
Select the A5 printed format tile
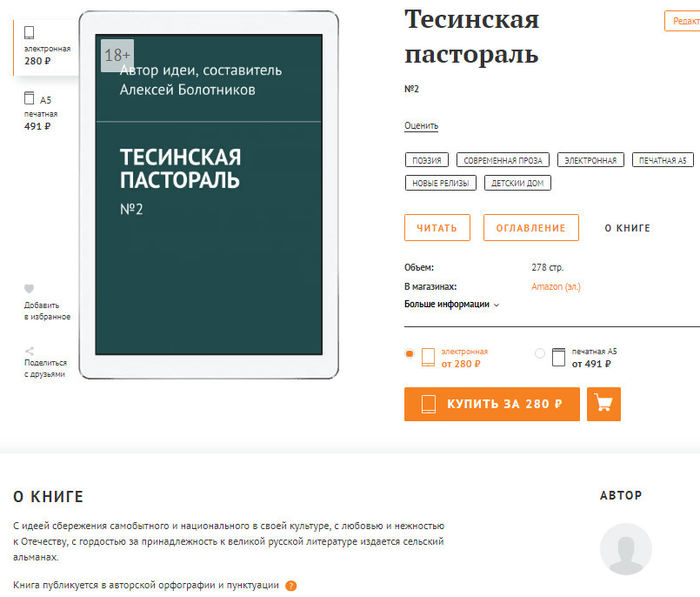click(x=40, y=111)
